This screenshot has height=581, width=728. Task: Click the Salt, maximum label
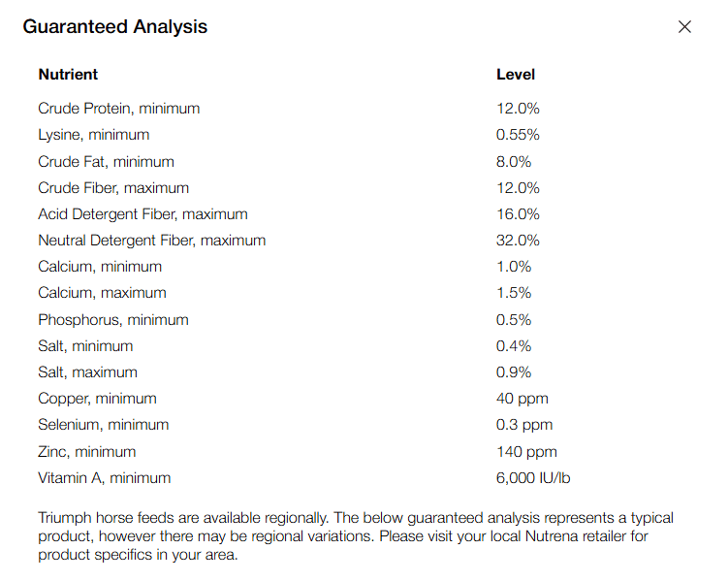[x=87, y=372]
